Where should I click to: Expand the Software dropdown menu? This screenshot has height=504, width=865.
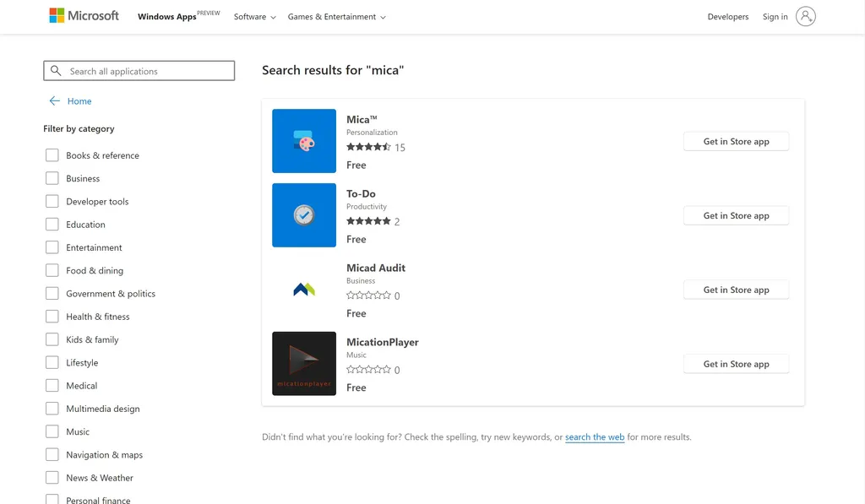(255, 17)
